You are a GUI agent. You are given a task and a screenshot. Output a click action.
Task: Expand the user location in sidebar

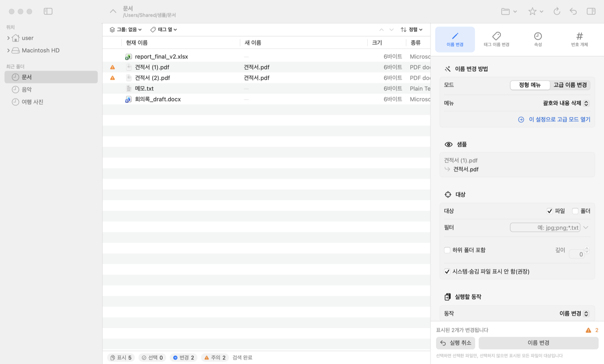click(x=8, y=38)
